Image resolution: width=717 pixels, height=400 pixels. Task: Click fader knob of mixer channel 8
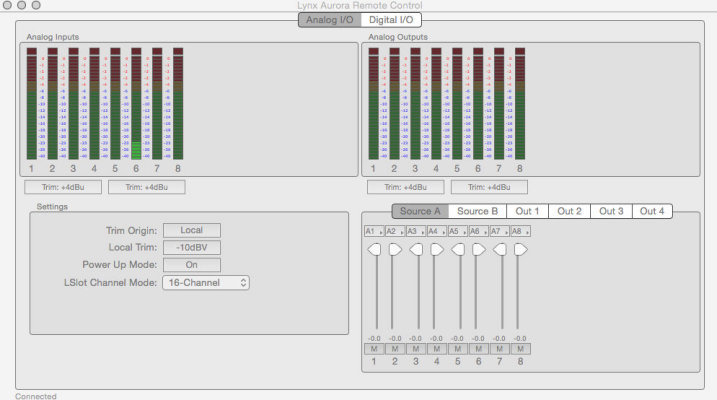click(521, 250)
